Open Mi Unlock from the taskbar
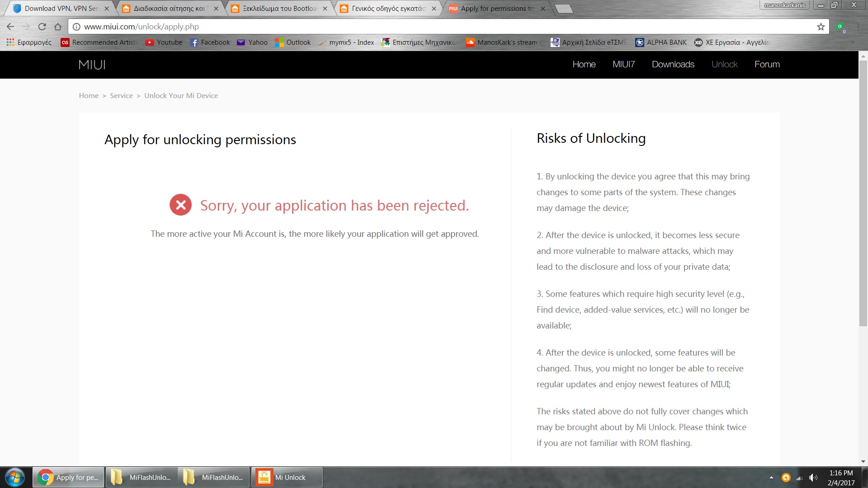Screen dimensions: 868x488 click(x=287, y=477)
